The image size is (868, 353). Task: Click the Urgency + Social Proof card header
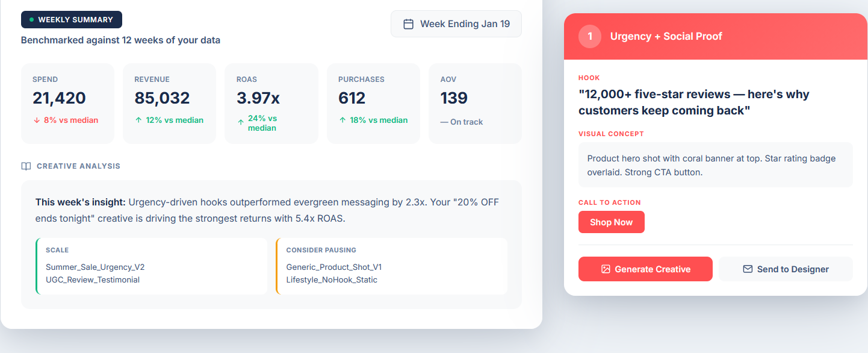click(715, 36)
